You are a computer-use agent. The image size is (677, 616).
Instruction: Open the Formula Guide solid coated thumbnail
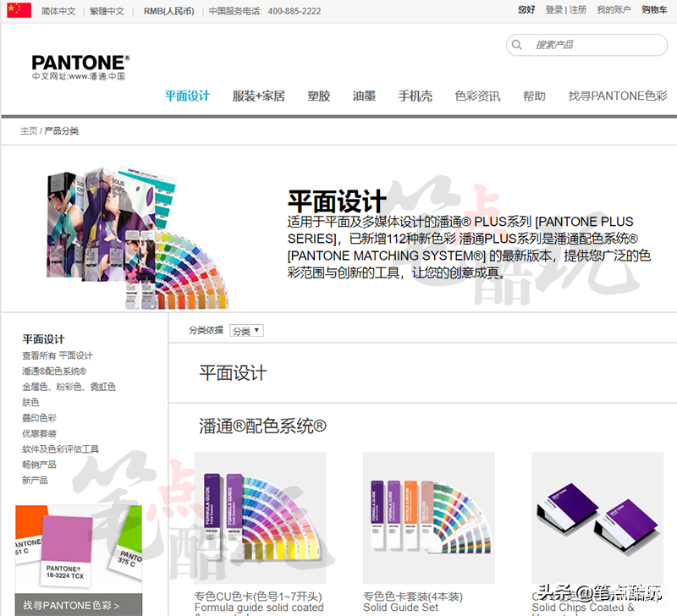[x=260, y=518]
